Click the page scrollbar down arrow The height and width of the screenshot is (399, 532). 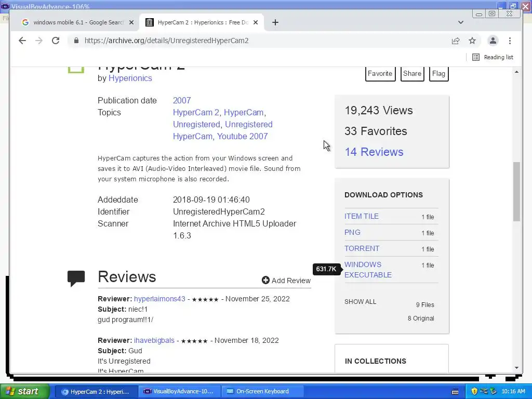[x=516, y=368]
